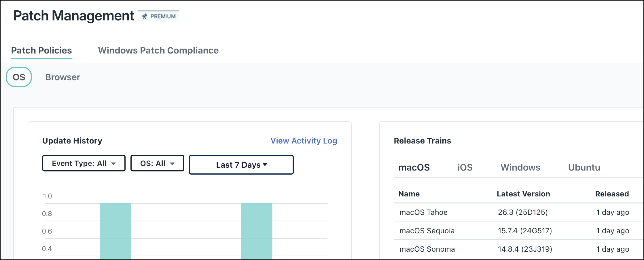Switch to the Windows Patch Compliance tab
644x260 pixels.
(158, 51)
